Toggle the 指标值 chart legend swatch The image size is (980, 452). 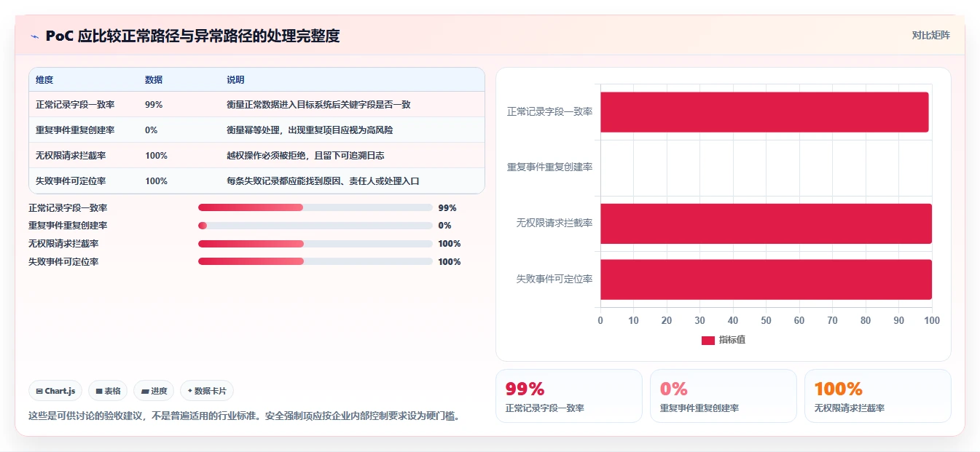[708, 340]
